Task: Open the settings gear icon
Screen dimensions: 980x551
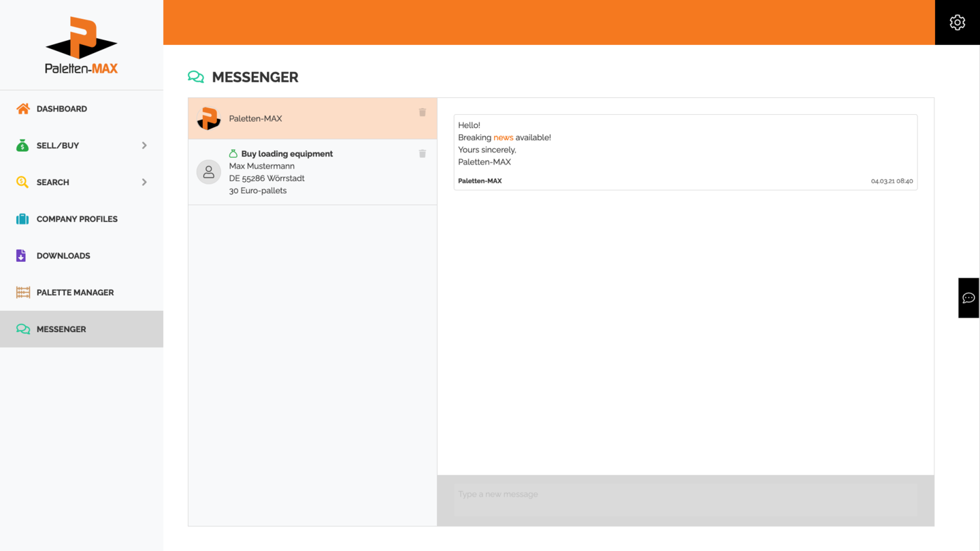Action: [x=957, y=22]
